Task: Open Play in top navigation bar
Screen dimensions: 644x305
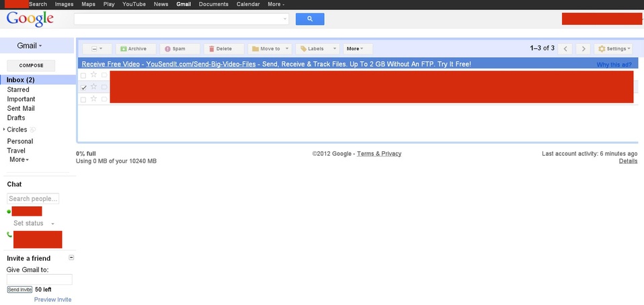Action: 109,4
